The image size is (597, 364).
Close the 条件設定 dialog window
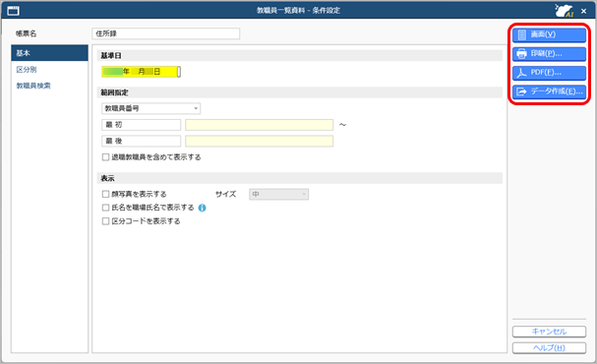(583, 12)
